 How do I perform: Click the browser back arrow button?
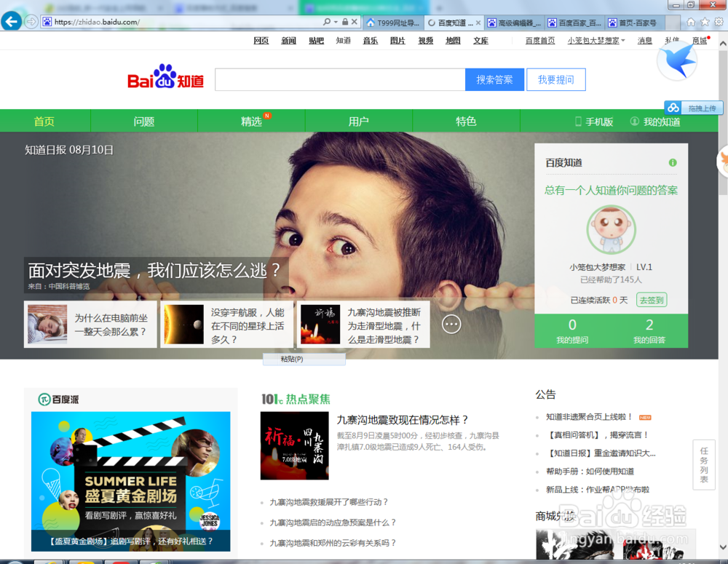pyautogui.click(x=11, y=21)
